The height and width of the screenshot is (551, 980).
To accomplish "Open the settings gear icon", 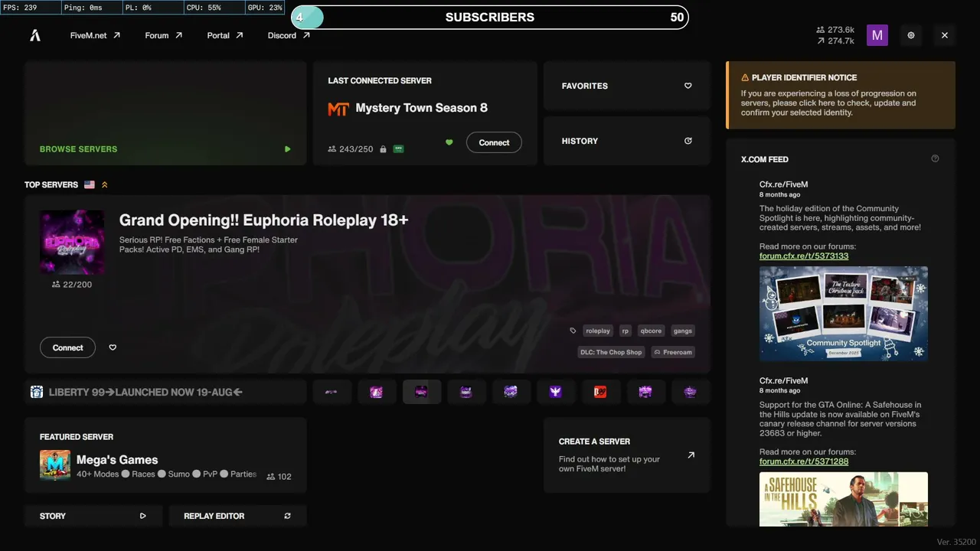I will point(911,35).
